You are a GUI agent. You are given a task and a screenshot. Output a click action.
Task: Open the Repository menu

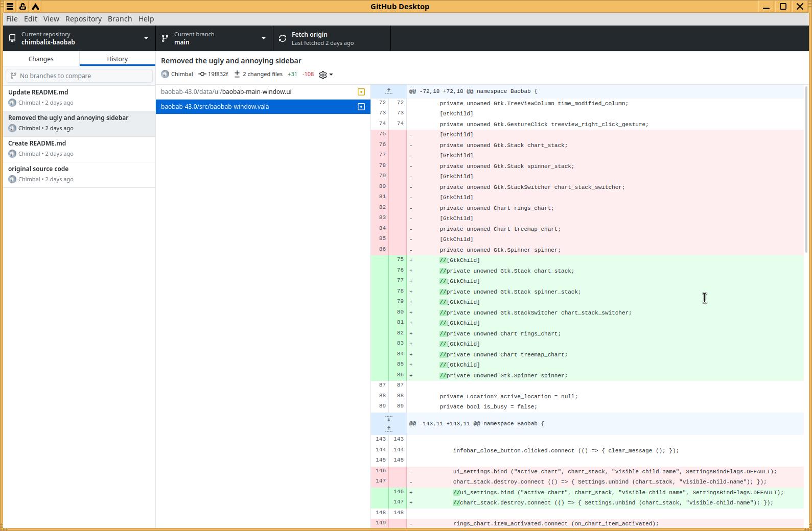tap(83, 19)
